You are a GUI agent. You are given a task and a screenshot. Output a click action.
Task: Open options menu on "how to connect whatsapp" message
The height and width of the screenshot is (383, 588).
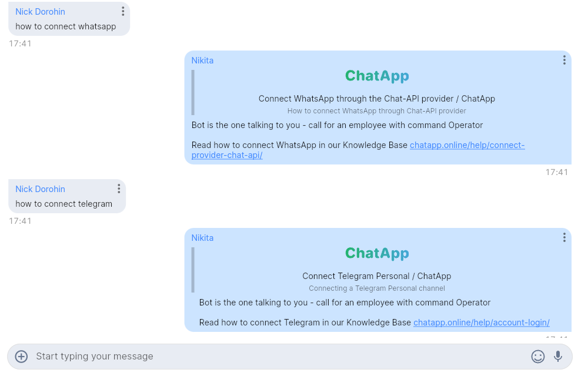pos(122,12)
